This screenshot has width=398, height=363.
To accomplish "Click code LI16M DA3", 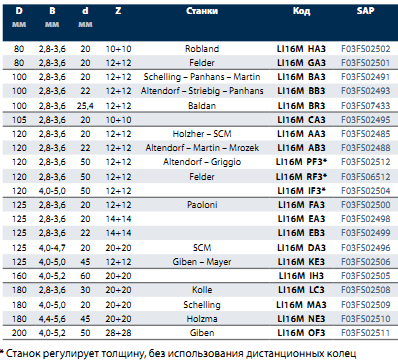I will [301, 248].
